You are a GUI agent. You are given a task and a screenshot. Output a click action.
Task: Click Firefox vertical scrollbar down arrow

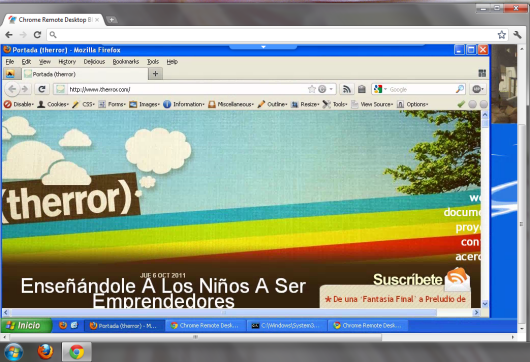(485, 304)
